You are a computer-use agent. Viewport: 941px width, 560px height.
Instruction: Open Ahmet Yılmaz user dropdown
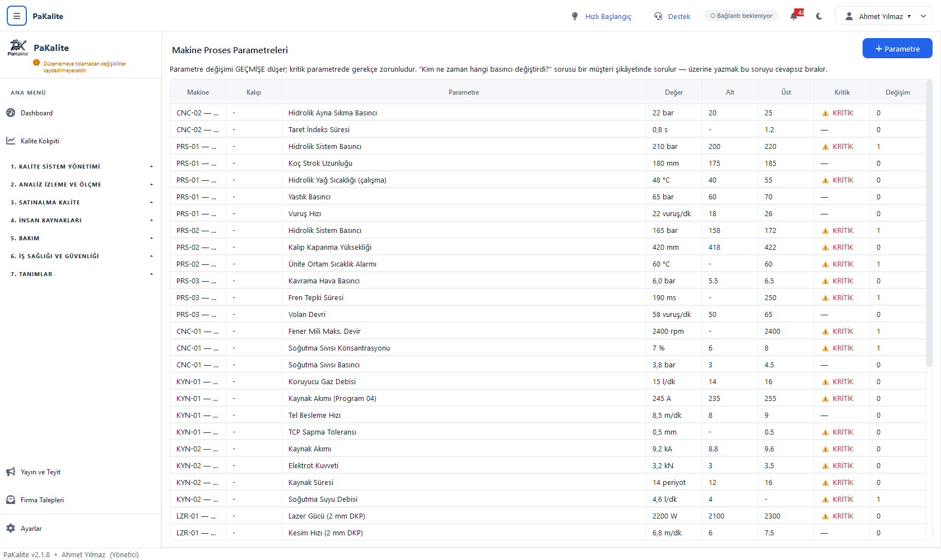click(x=884, y=16)
